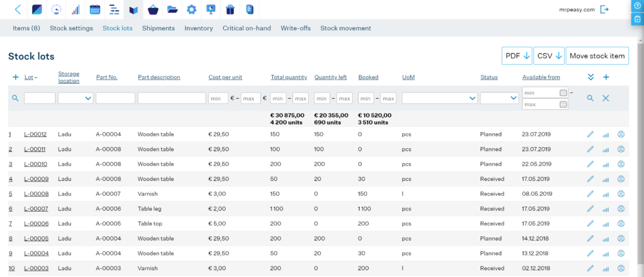This screenshot has width=644, height=277.
Task: Print the label for lot L-00010
Action: (x=621, y=164)
